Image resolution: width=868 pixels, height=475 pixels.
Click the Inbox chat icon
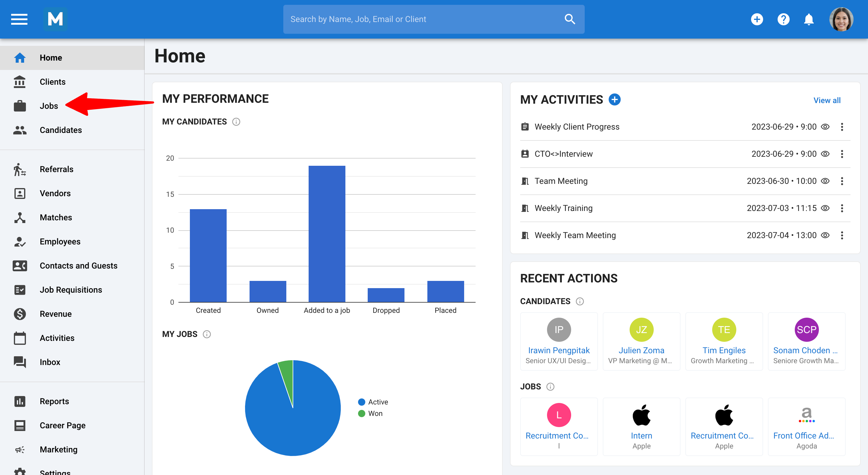[x=20, y=362]
